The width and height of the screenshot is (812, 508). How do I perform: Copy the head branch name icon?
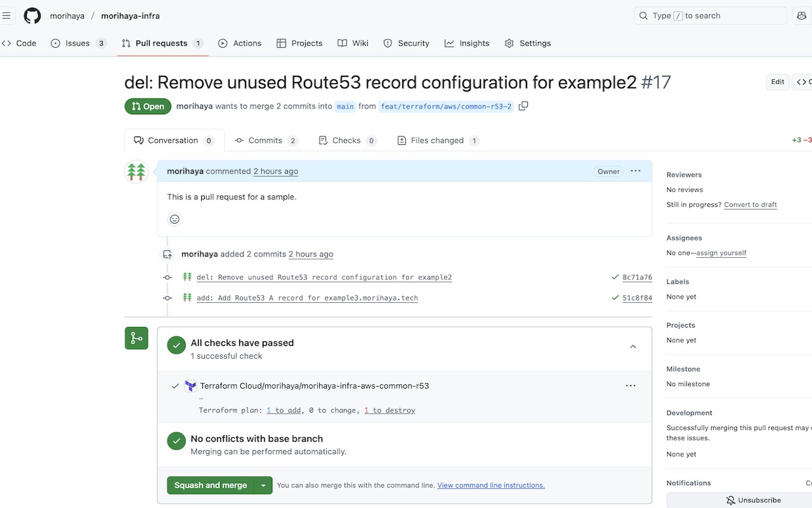(x=523, y=106)
